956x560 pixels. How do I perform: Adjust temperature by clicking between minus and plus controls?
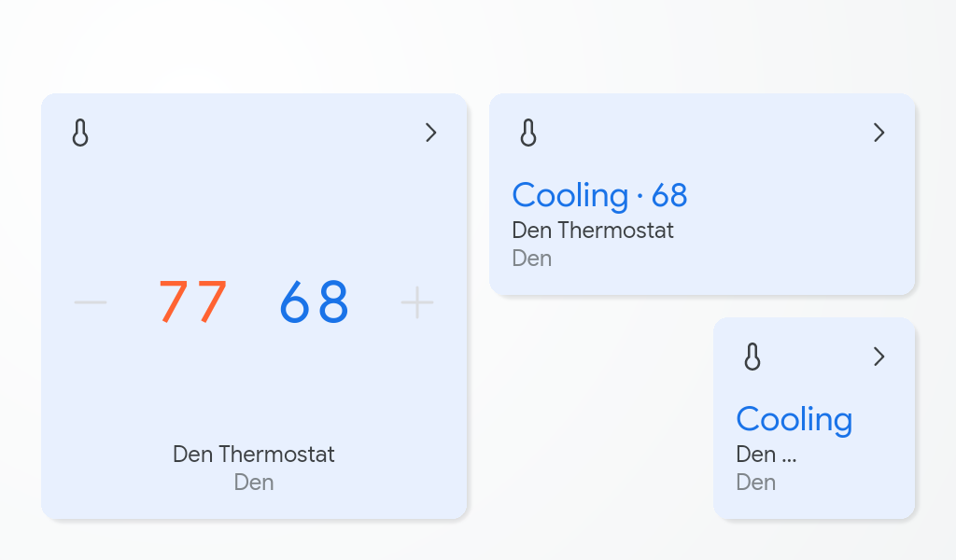(x=253, y=301)
